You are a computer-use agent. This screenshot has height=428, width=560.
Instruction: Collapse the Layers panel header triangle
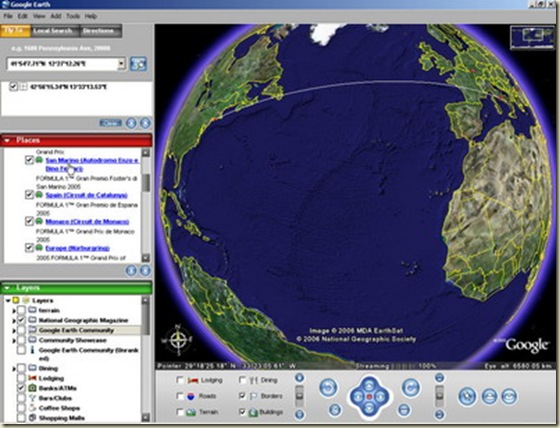(x=7, y=288)
